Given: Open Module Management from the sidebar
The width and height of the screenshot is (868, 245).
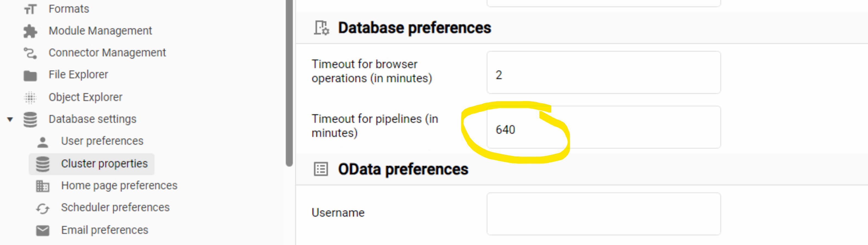Looking at the screenshot, I should [x=100, y=31].
